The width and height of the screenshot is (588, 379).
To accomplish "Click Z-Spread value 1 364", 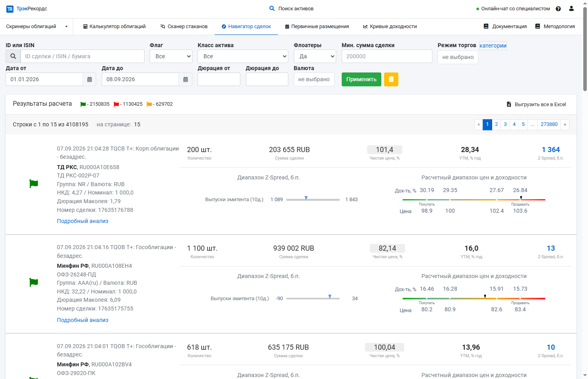I will (x=551, y=150).
